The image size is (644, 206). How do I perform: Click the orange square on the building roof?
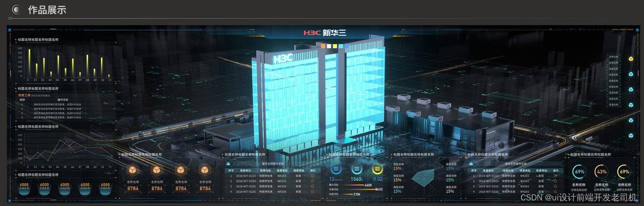323,46
